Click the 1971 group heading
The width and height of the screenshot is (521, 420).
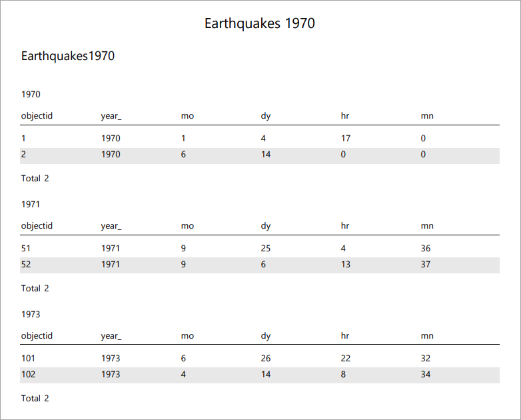pyautogui.click(x=31, y=204)
